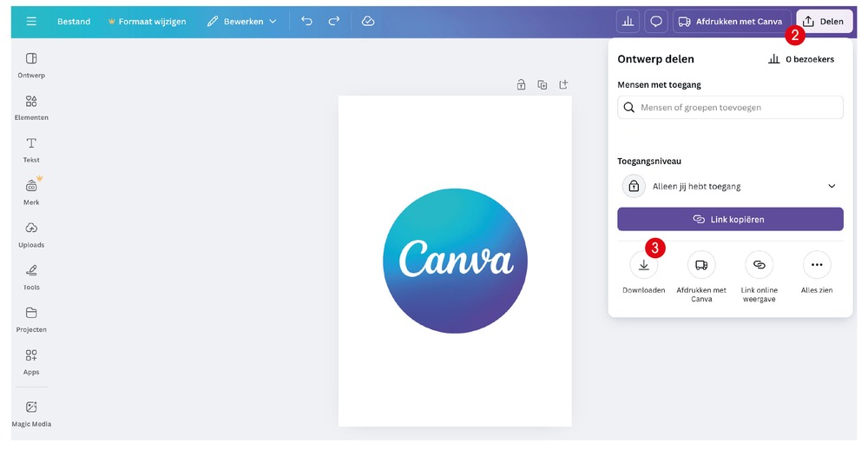Click the search magnifier in people field
This screenshot has width=868, height=457.
[x=628, y=108]
